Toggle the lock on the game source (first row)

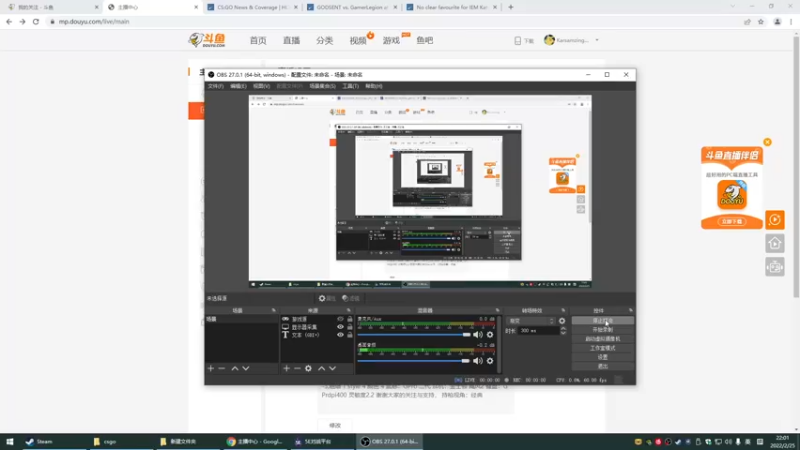[x=349, y=319]
